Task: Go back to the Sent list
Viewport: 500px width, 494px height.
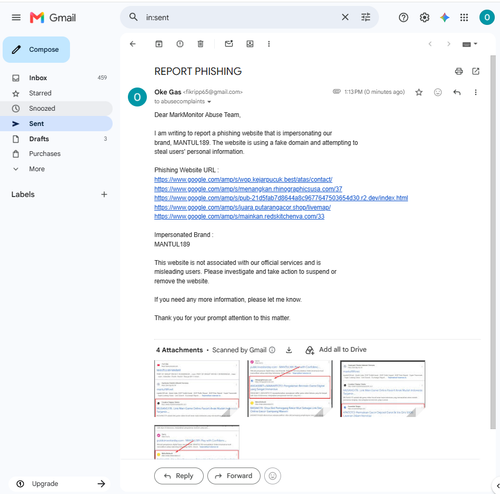Action: (x=133, y=44)
